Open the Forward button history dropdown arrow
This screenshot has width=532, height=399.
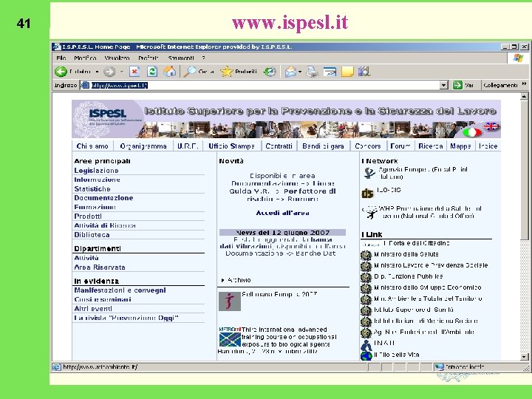pos(122,72)
